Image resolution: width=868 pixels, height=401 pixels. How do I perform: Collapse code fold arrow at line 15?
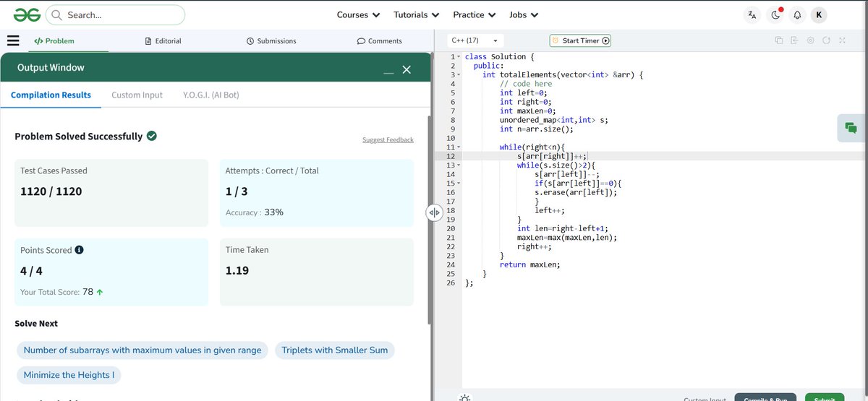tap(459, 184)
